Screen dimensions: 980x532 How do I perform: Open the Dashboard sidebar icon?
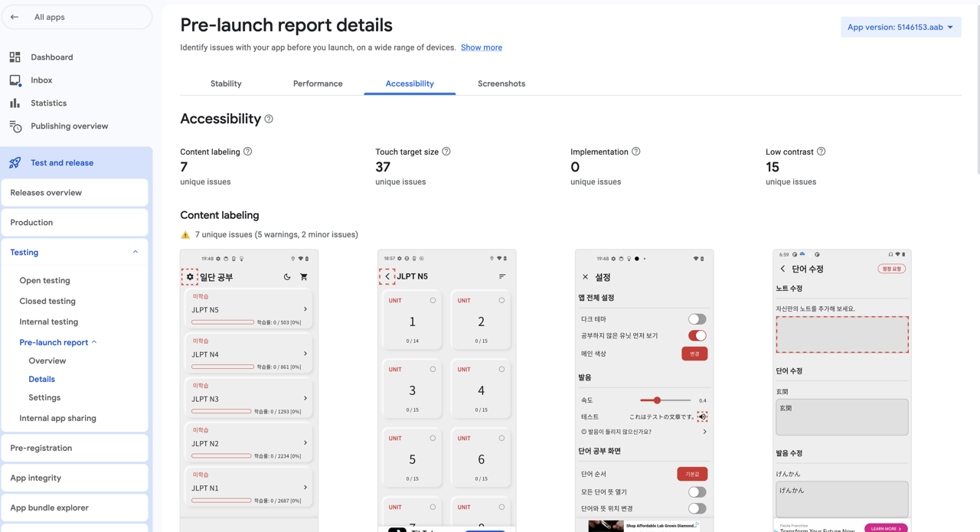[15, 57]
